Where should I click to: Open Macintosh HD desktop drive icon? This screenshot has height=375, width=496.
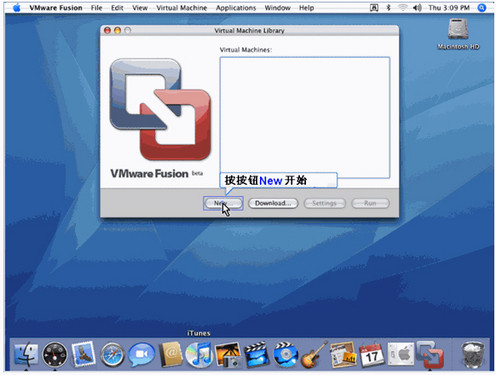[x=458, y=33]
